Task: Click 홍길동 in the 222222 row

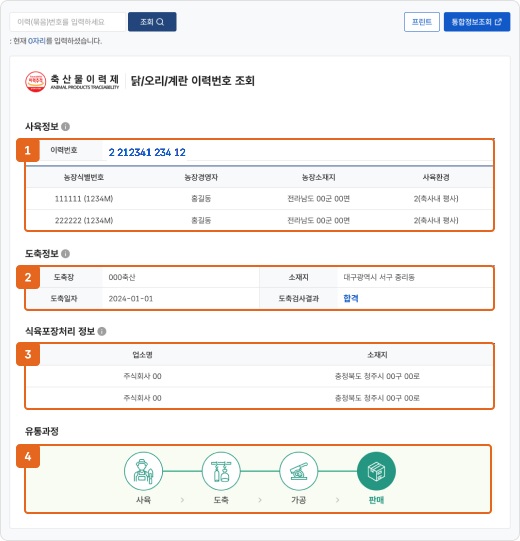Action: (x=201, y=220)
